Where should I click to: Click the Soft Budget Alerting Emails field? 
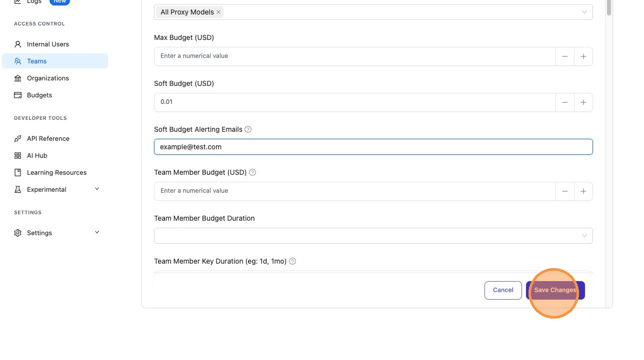click(373, 147)
